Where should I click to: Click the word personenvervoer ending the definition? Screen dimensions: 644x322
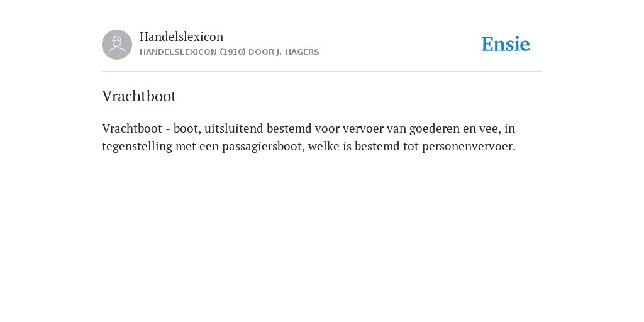(x=469, y=146)
